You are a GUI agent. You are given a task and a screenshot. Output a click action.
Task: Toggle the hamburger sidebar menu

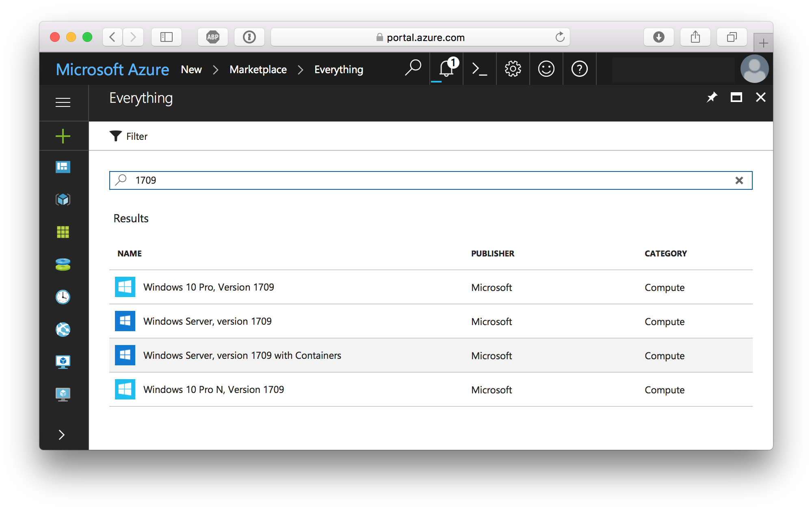tap(63, 102)
